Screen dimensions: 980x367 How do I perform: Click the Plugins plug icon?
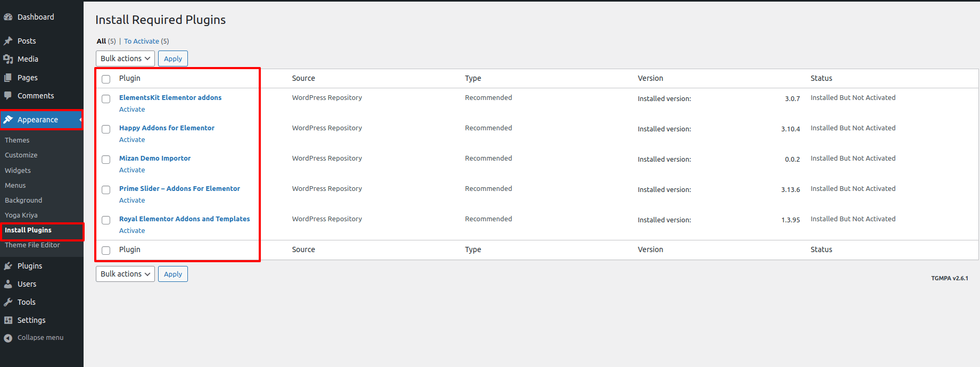pos(8,266)
